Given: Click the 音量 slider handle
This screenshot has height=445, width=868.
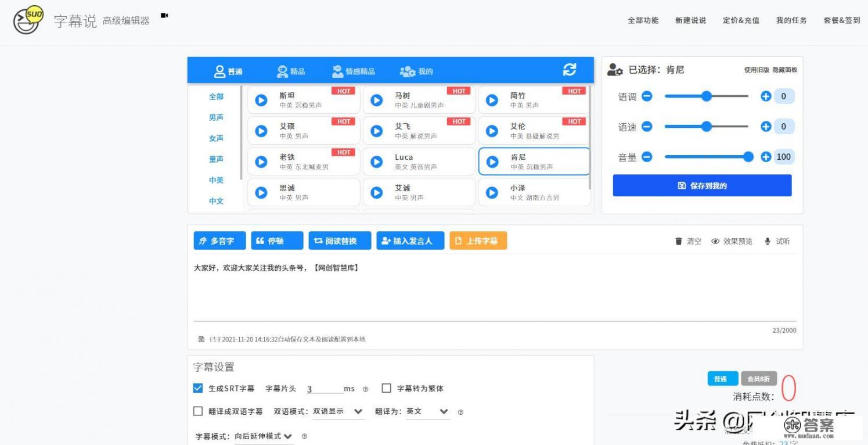Looking at the screenshot, I should [748, 157].
